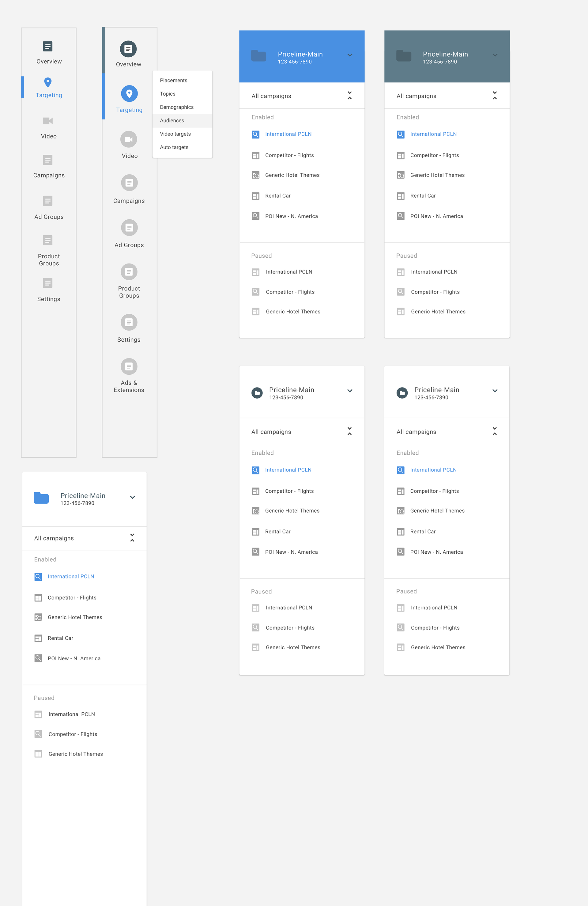Select Competitor - Flights under Enabled in blue-folder card
This screenshot has height=906, width=588.
pyautogui.click(x=72, y=598)
